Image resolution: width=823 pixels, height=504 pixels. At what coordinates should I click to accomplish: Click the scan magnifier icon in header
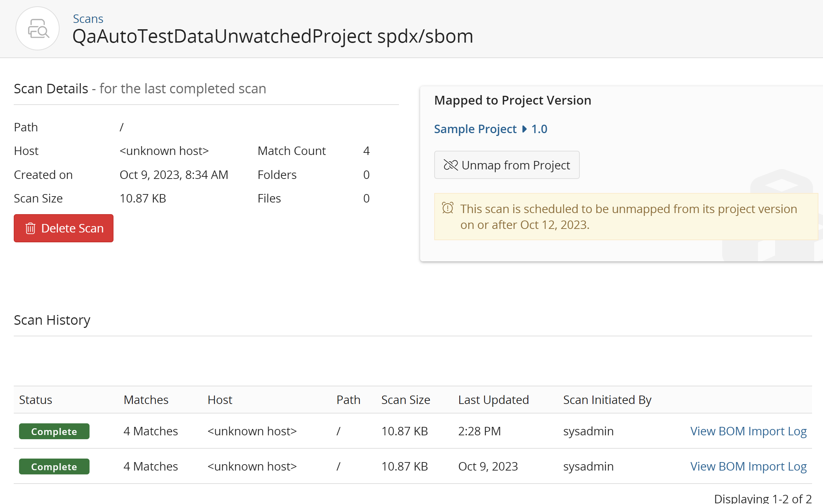(38, 29)
